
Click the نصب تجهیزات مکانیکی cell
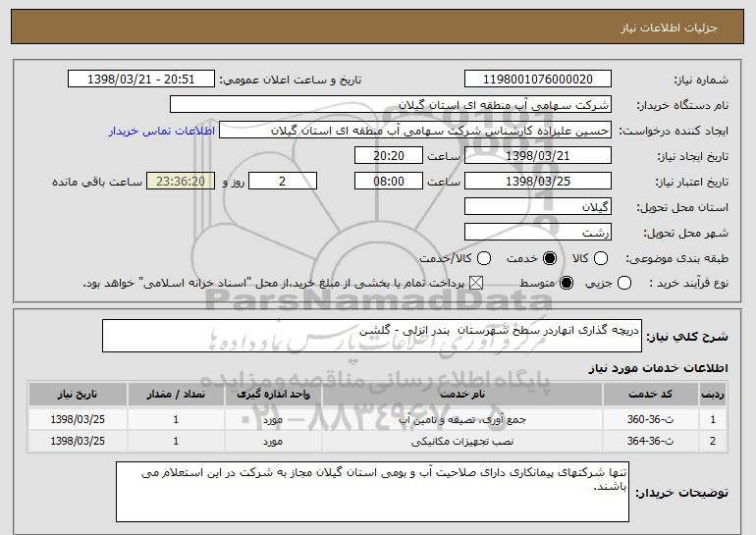(x=462, y=441)
